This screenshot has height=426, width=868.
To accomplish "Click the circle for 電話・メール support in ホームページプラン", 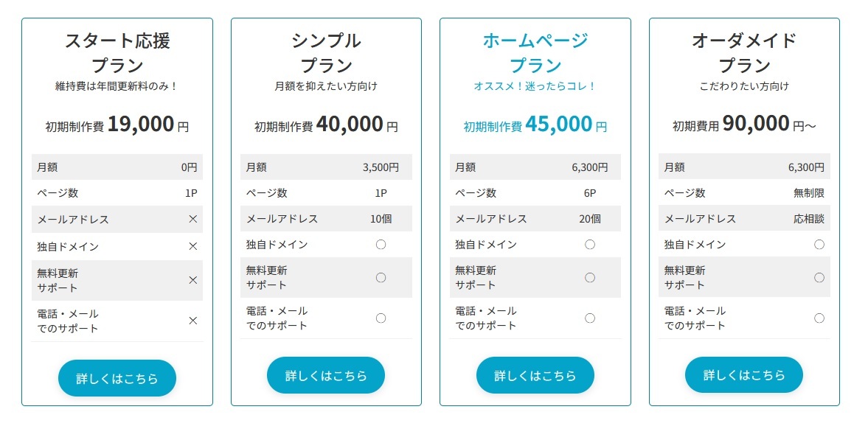I will pyautogui.click(x=590, y=318).
